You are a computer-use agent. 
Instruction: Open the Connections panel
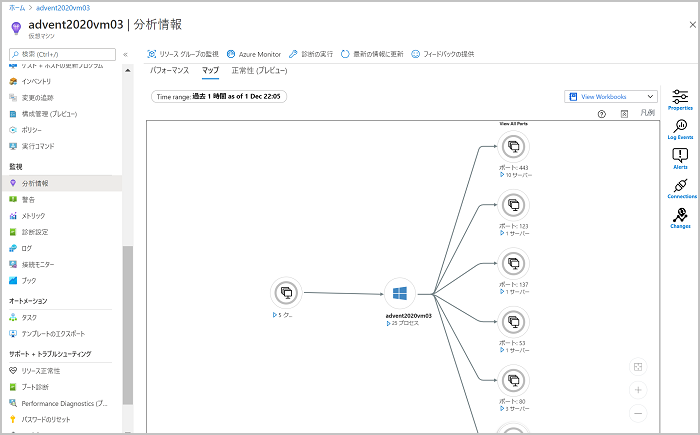pyautogui.click(x=681, y=188)
